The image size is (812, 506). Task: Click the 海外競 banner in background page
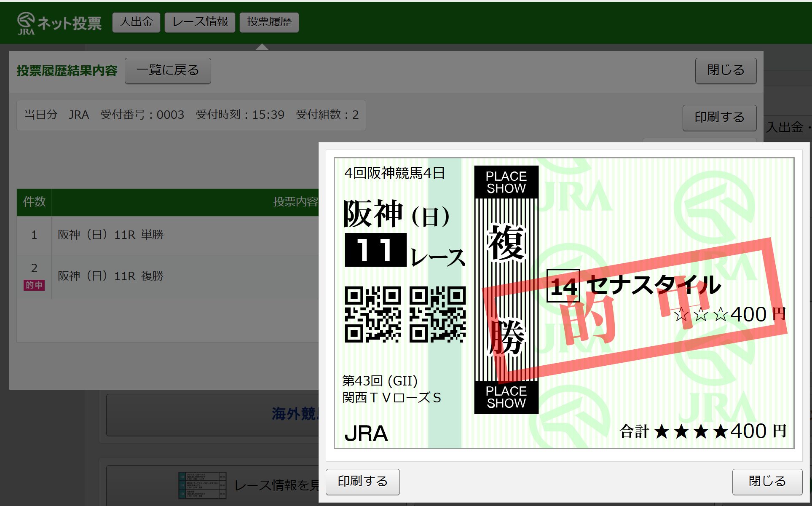(212, 415)
